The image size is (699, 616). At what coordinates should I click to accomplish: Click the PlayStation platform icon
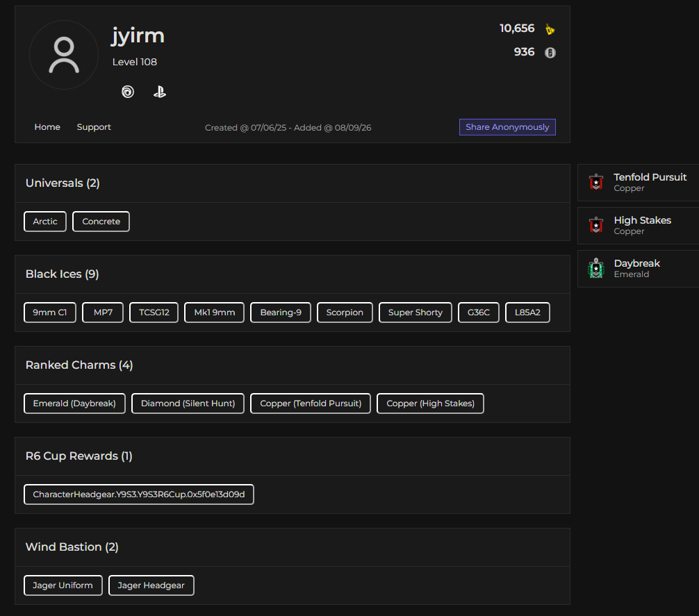coord(160,92)
